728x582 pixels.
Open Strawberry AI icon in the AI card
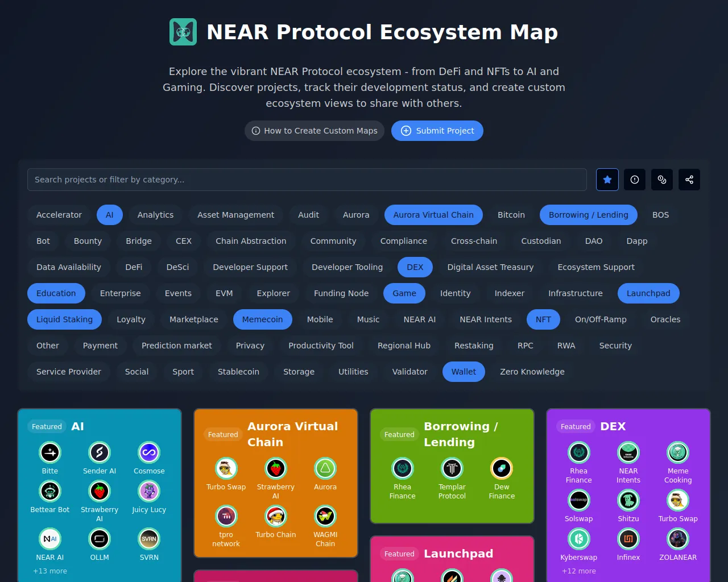point(100,491)
